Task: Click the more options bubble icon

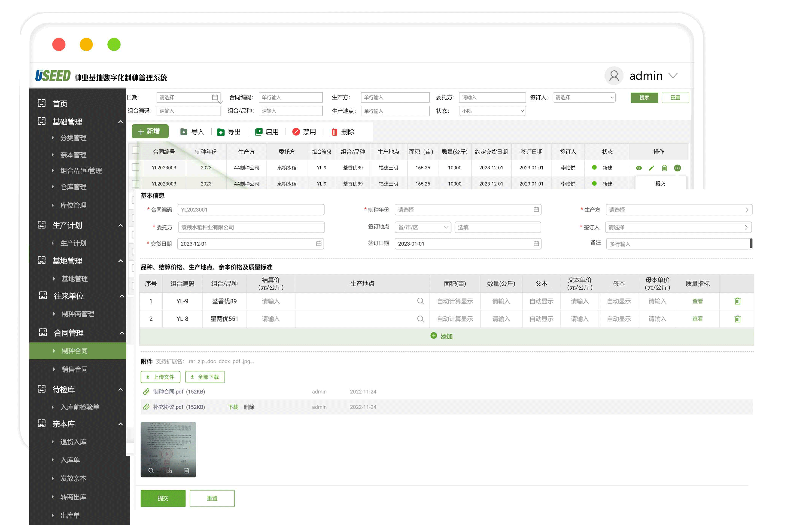Action: pyautogui.click(x=677, y=168)
